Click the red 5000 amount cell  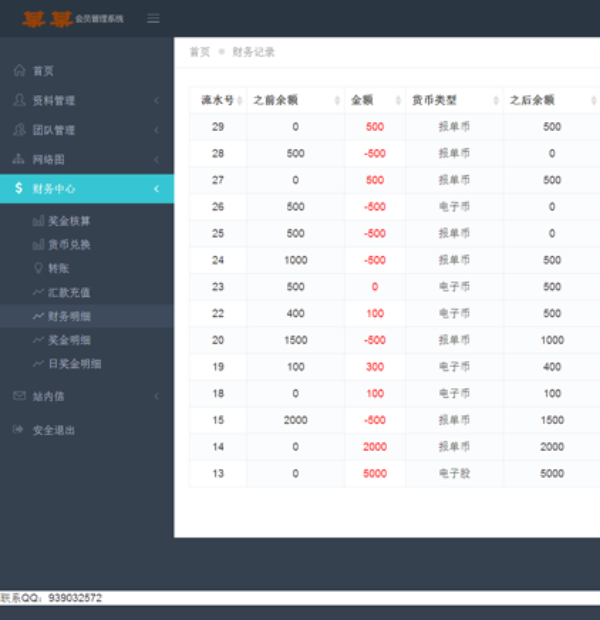(375, 473)
